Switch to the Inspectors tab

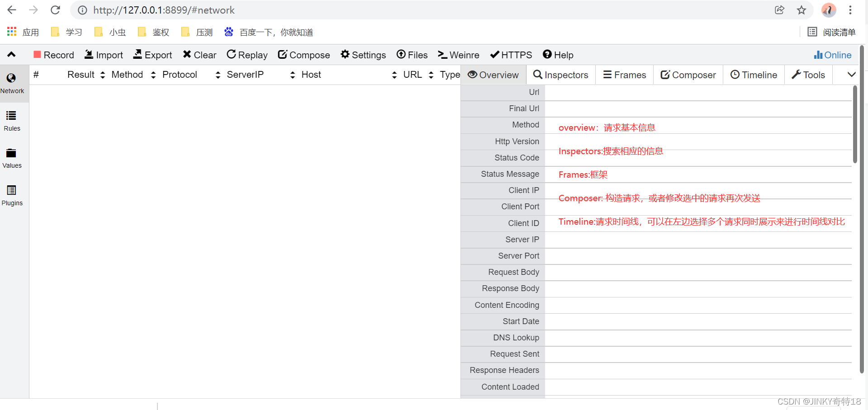click(x=560, y=75)
